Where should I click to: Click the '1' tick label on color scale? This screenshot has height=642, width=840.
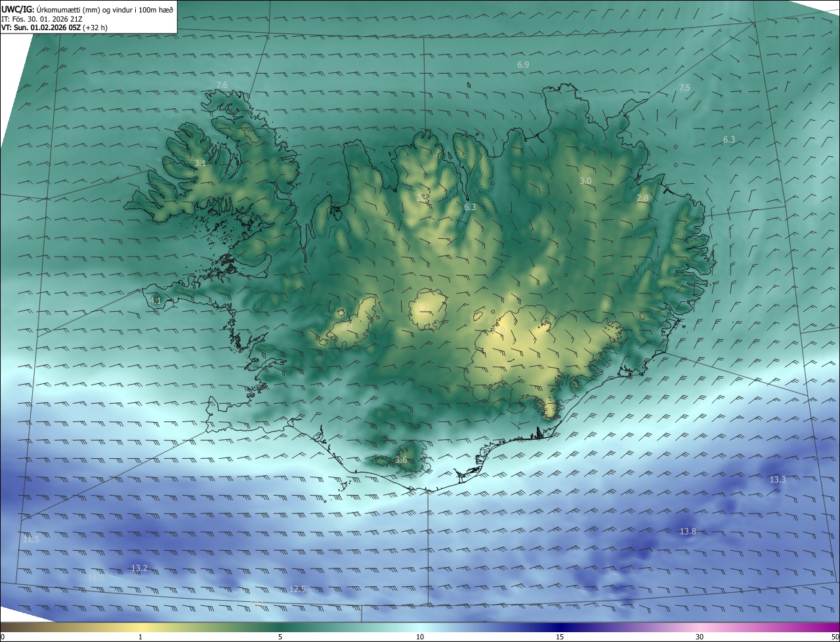tap(140, 637)
